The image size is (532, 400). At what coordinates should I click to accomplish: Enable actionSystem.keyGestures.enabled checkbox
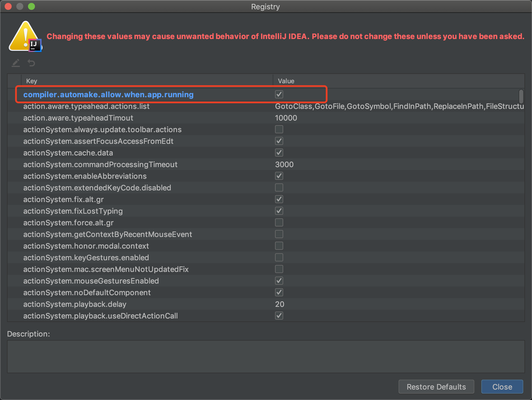(279, 257)
